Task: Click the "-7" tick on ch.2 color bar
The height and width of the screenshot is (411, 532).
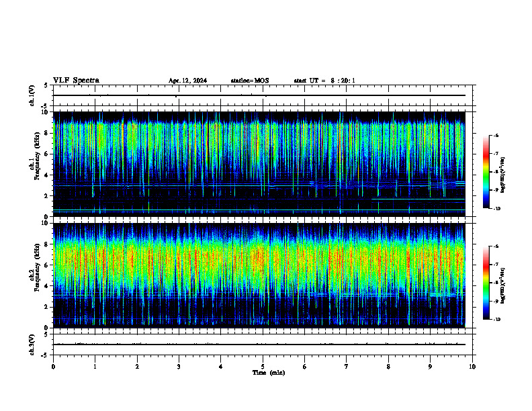Action: [496, 265]
